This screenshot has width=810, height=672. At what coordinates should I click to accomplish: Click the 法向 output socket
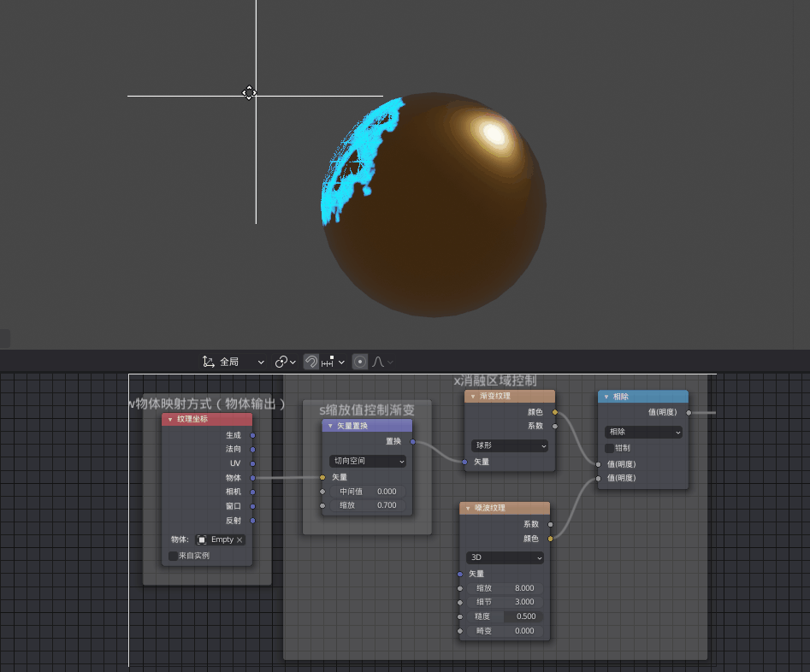[252, 450]
